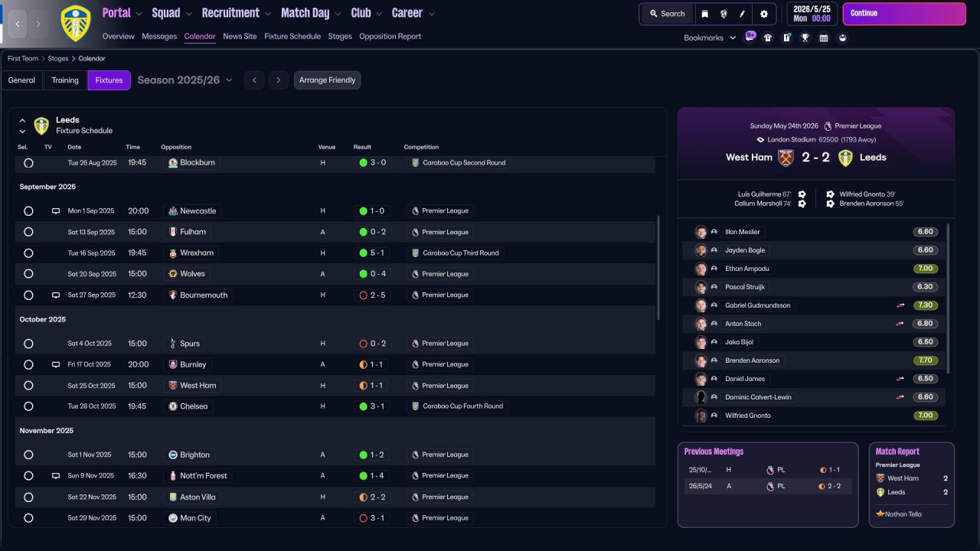Open the settings gear icon
This screenshot has height=551, width=980.
point(764,14)
